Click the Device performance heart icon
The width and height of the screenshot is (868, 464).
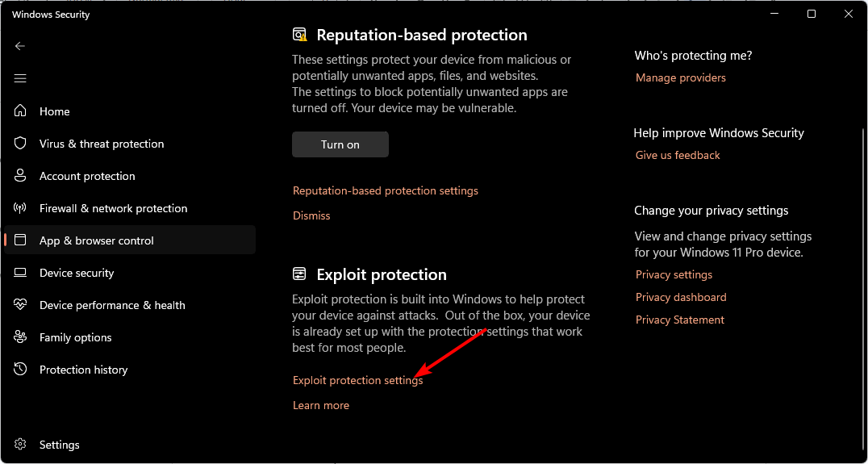click(21, 305)
